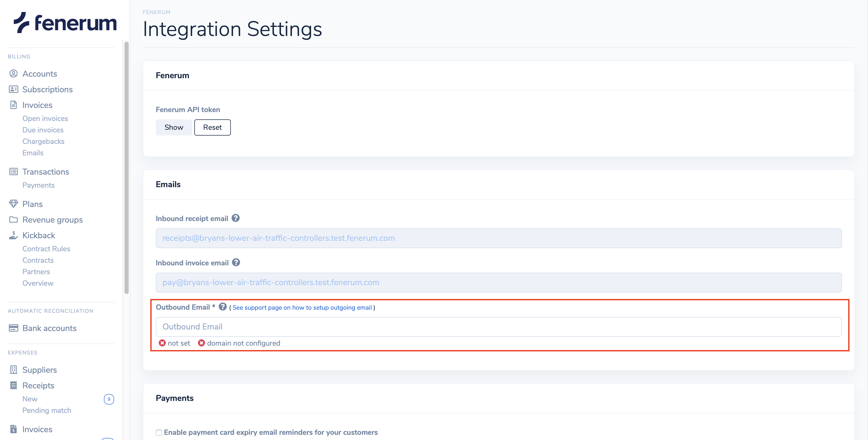The height and width of the screenshot is (440, 868).
Task: Click the Suppliers building icon
Action: 14,370
